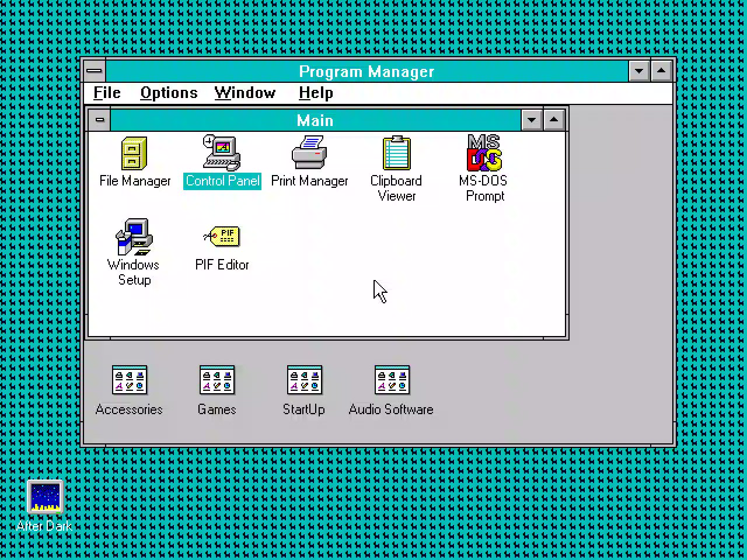Select the Clipboard Viewer icon

(397, 153)
